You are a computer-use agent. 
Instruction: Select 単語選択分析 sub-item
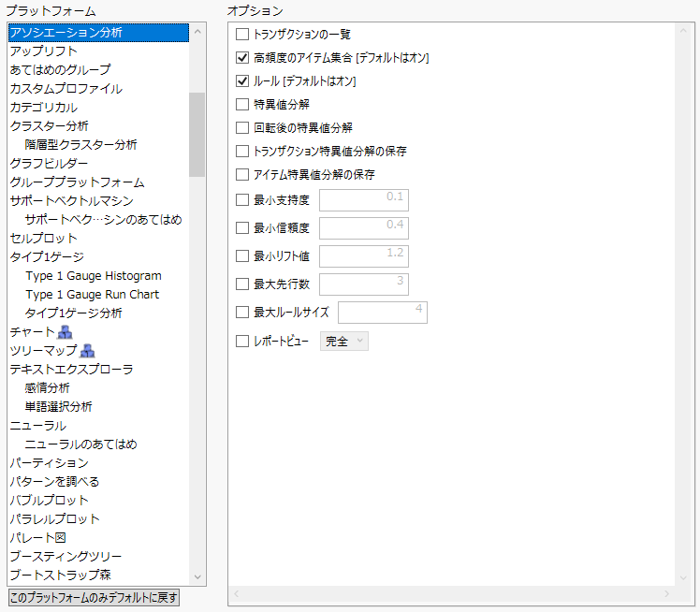pyautogui.click(x=98, y=407)
